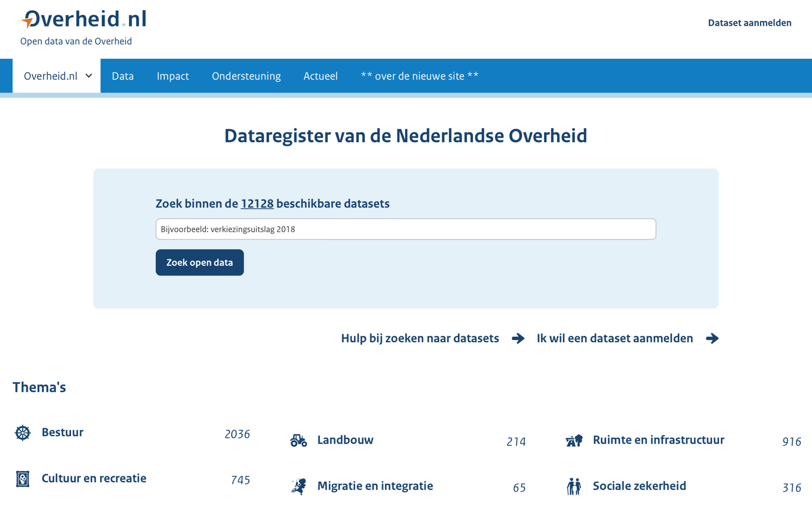Click the arrow after dataset aanmelden link
Viewport: 812px width, 508px height.
[712, 338]
